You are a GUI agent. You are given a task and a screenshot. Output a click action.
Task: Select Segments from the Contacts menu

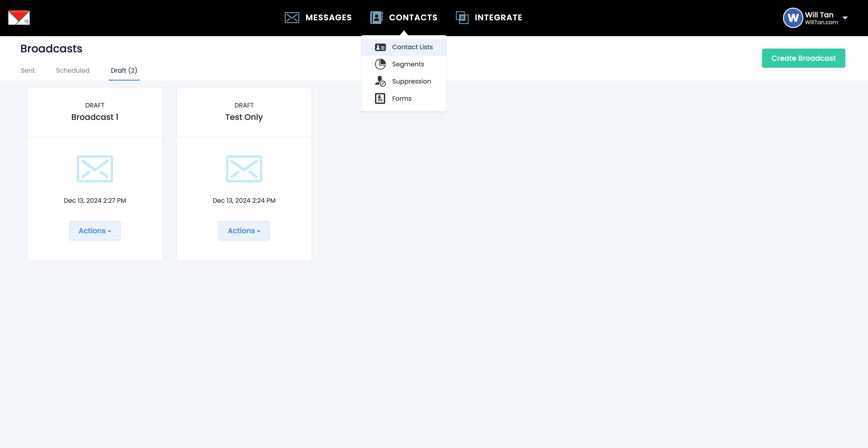[x=408, y=64]
